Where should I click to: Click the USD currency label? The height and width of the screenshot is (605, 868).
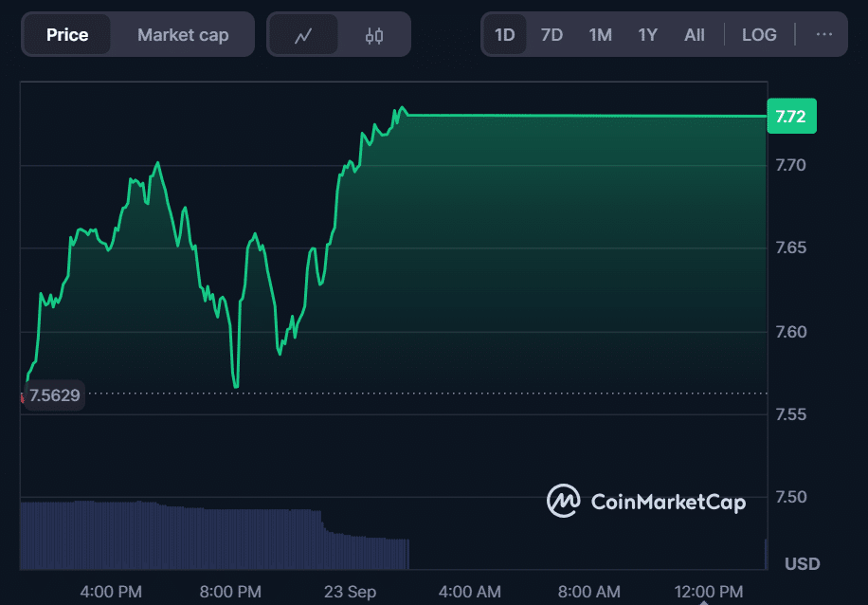coord(802,564)
